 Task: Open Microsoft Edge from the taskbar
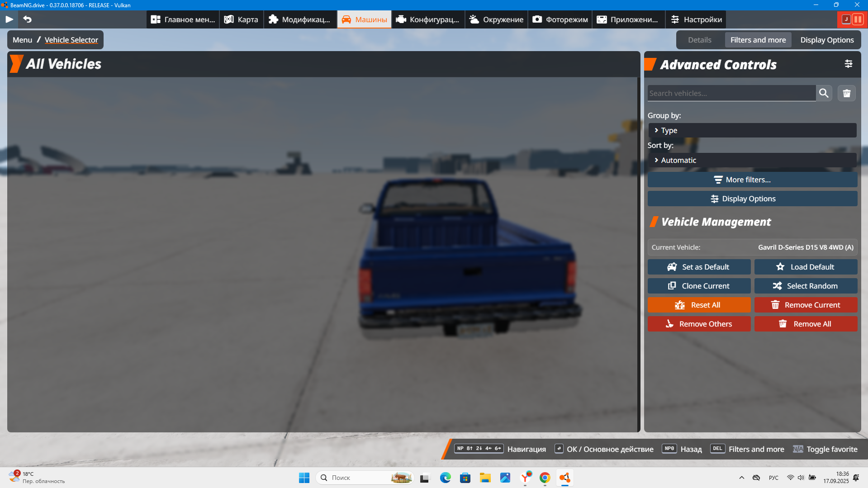445,478
